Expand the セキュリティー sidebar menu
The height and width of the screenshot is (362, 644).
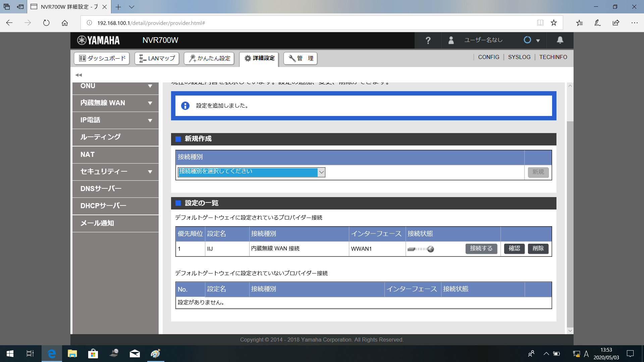(115, 172)
